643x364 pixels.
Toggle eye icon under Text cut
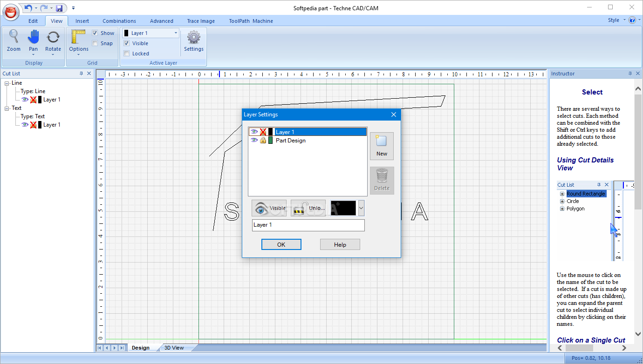pos(25,124)
